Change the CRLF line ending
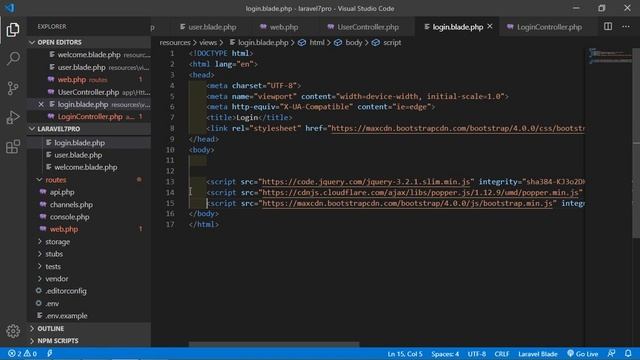640x360 pixels. pyautogui.click(x=502, y=354)
